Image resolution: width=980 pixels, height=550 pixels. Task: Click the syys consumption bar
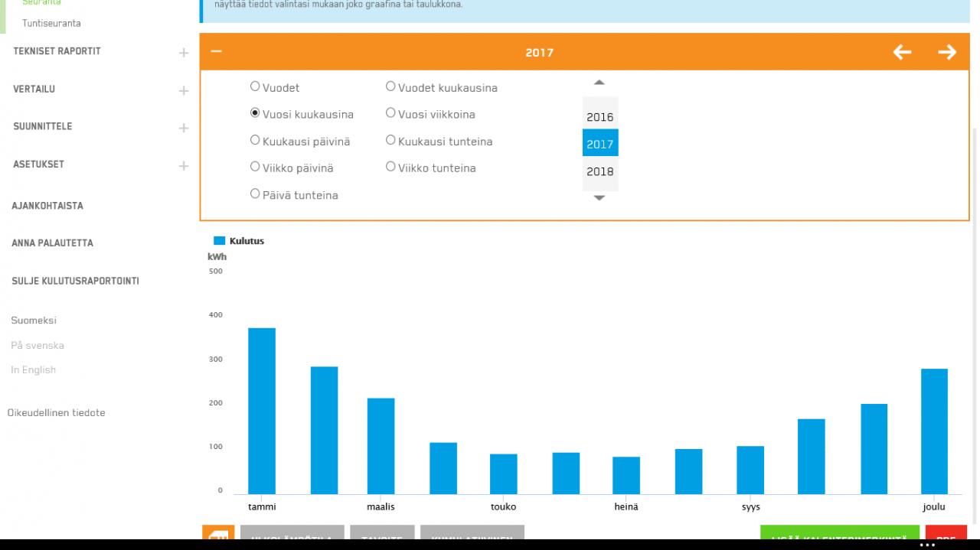tap(750, 470)
